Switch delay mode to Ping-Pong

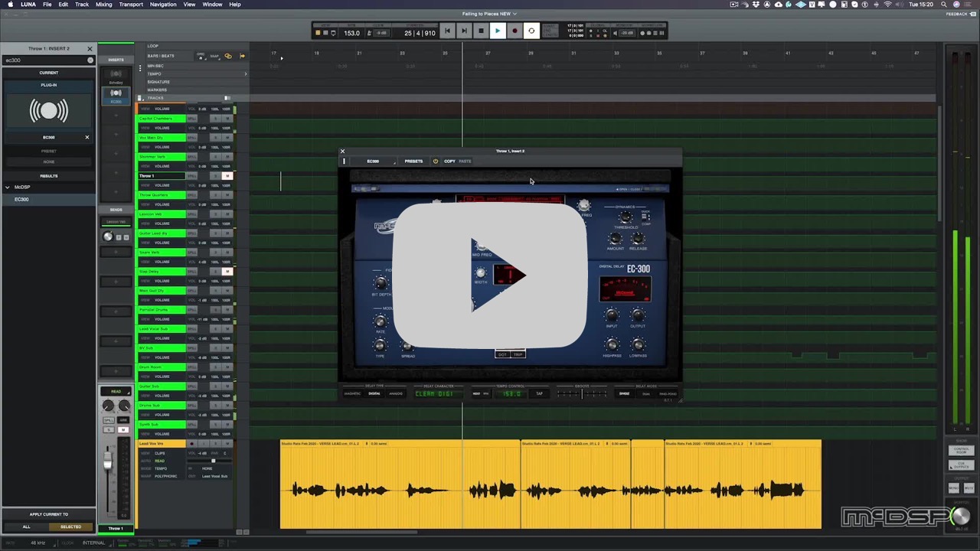pos(668,394)
